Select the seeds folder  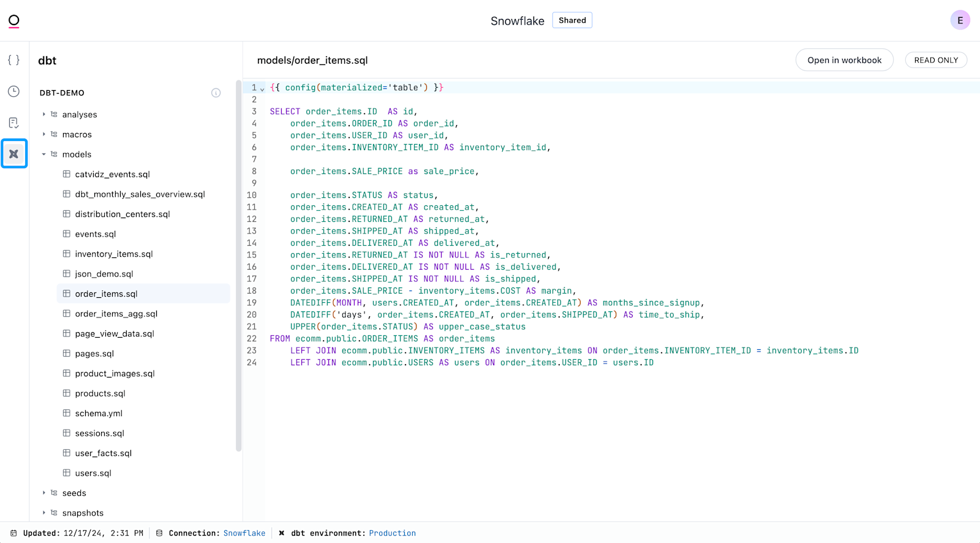click(x=74, y=493)
